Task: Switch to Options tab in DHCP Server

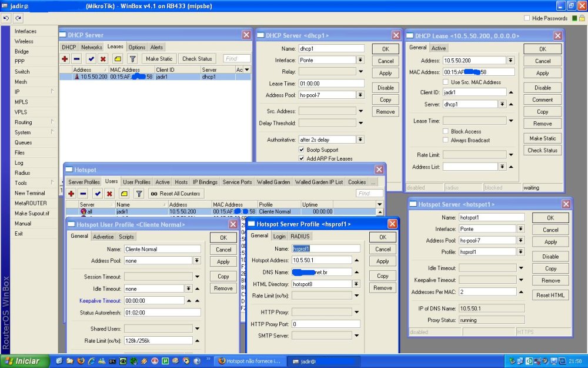Action: click(x=137, y=47)
